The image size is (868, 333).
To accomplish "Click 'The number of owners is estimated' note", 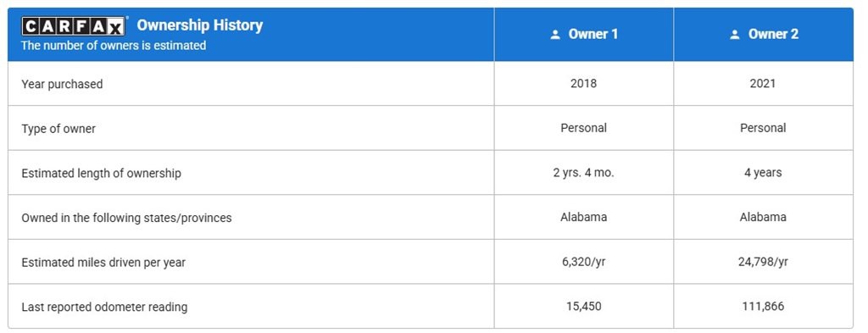I will (x=114, y=46).
